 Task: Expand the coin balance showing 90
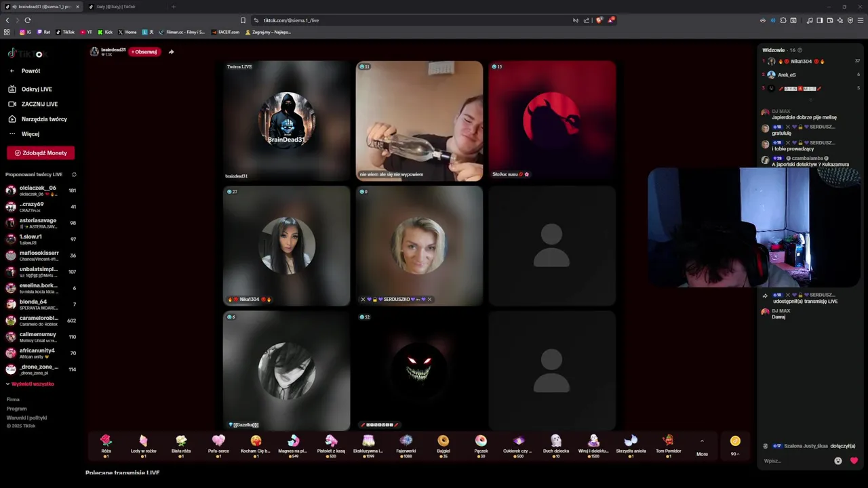click(735, 447)
